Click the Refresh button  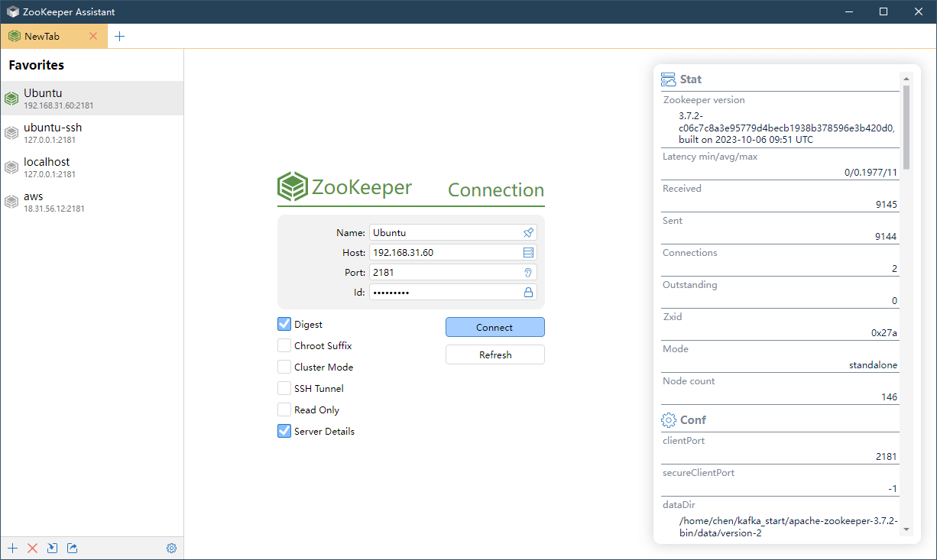pos(495,354)
